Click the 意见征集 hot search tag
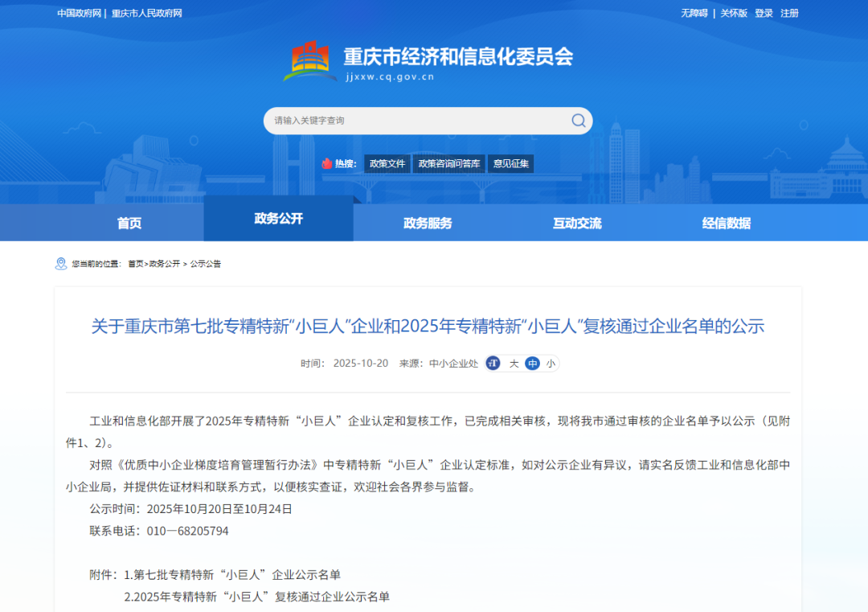Viewport: 868px width, 612px height. pyautogui.click(x=511, y=163)
